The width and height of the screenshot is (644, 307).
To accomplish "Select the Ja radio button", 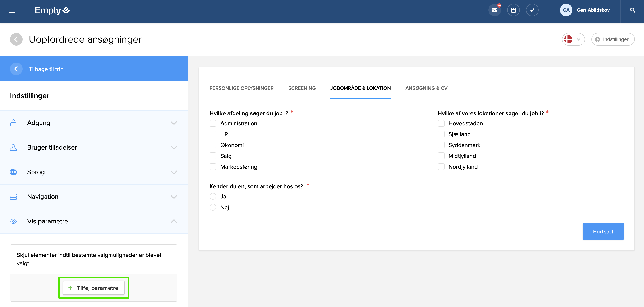I will pyautogui.click(x=213, y=197).
